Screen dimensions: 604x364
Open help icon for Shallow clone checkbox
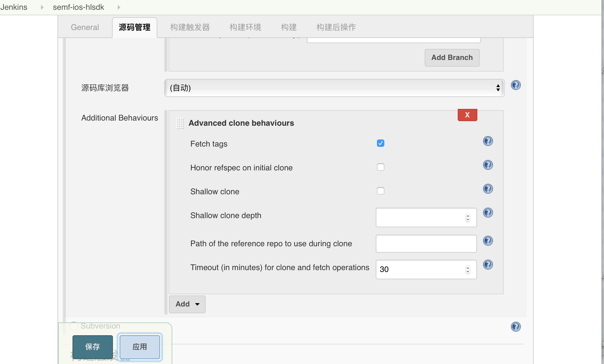(488, 189)
